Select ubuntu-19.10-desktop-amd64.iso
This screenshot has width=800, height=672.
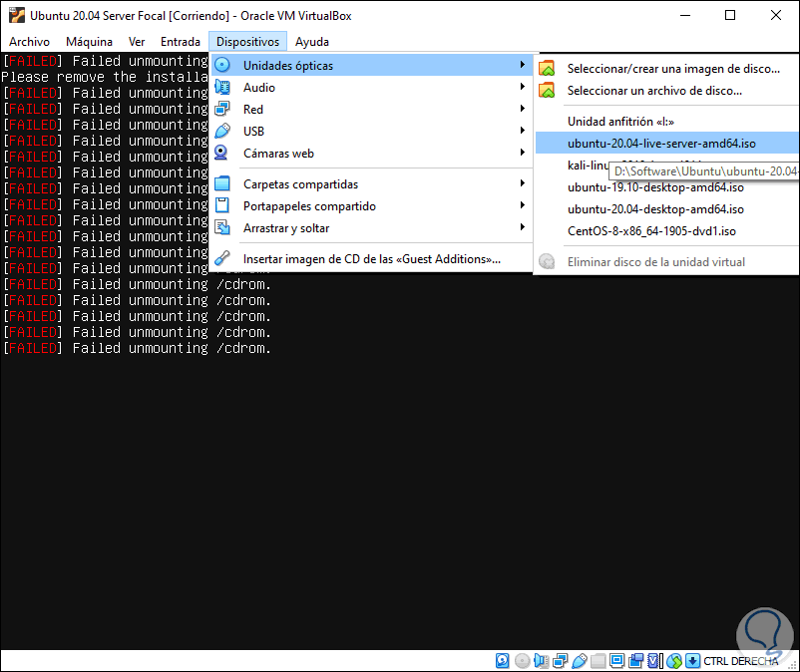(x=665, y=187)
